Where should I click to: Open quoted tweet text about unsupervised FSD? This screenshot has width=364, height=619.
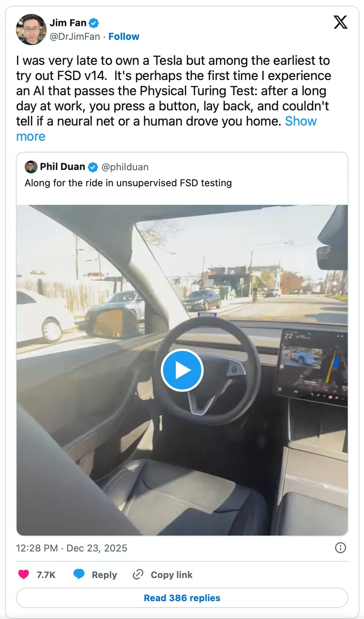pos(128,183)
